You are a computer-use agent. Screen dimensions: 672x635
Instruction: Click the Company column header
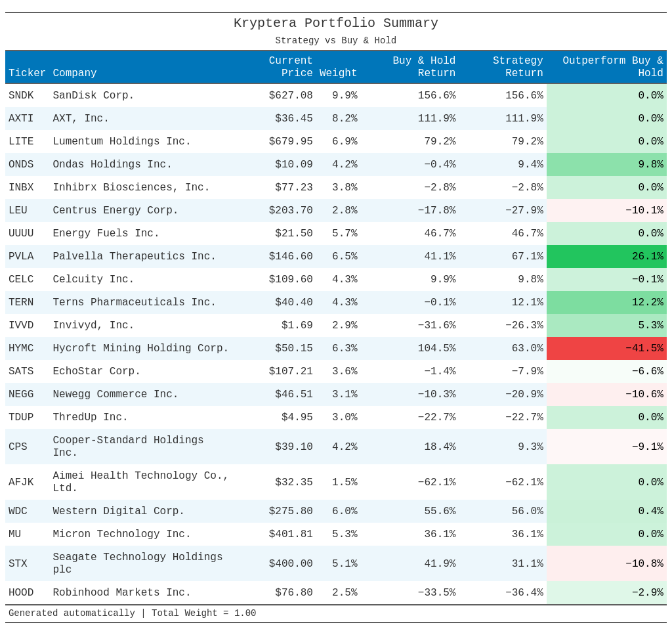75,73
